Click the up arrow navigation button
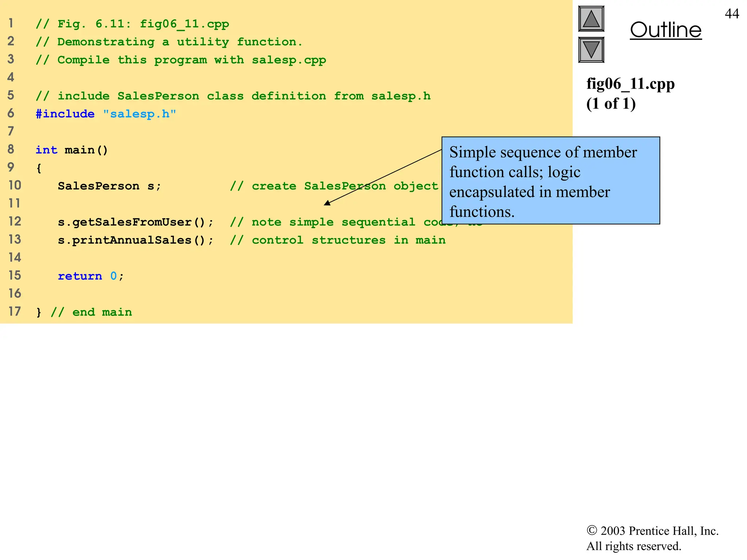The width and height of the screenshot is (747, 560). [x=591, y=19]
